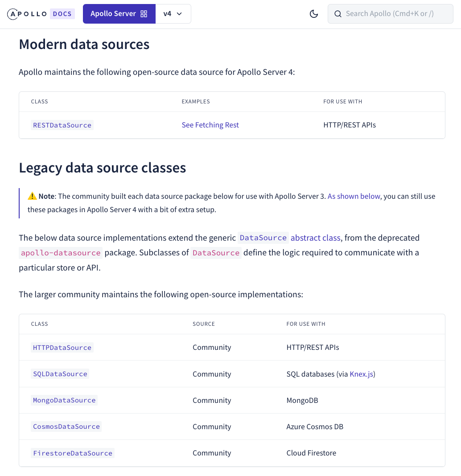Click the search magnifier icon

click(x=338, y=14)
